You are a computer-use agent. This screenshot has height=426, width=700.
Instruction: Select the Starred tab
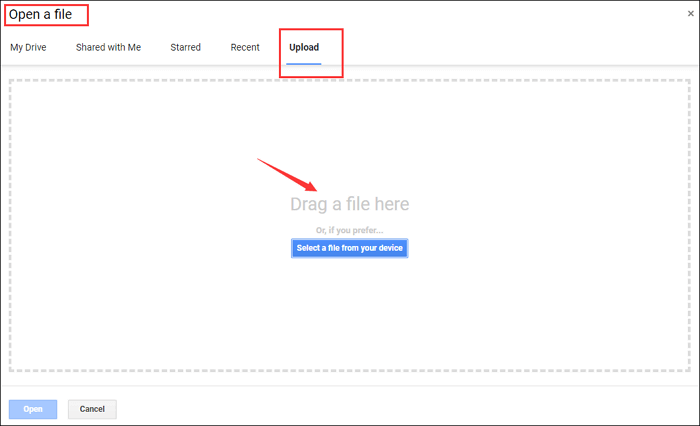coord(186,47)
